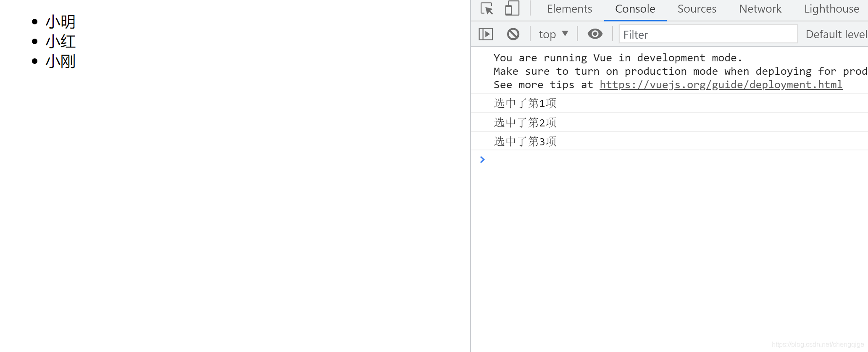The width and height of the screenshot is (868, 352).
Task: Go to the Network tab
Action: coord(760,9)
